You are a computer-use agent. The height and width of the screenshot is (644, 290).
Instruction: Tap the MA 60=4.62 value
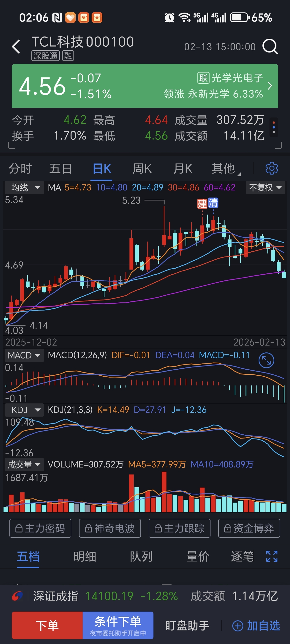click(x=219, y=187)
